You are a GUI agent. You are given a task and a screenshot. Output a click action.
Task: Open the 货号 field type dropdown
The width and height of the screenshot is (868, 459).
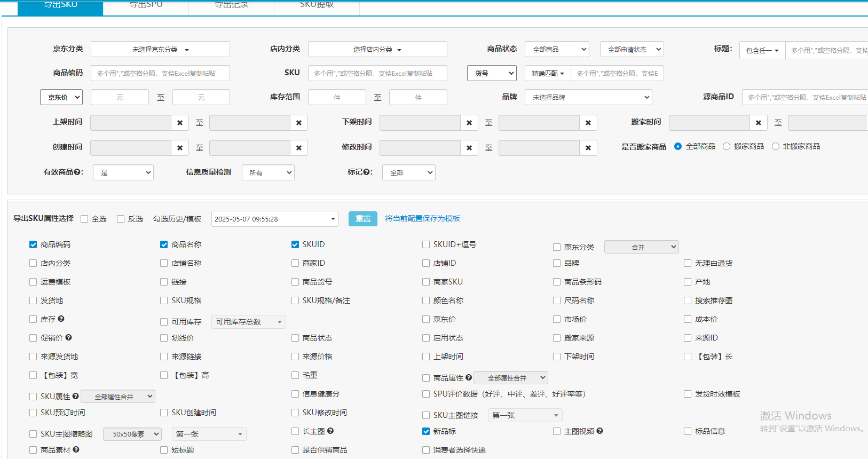492,73
